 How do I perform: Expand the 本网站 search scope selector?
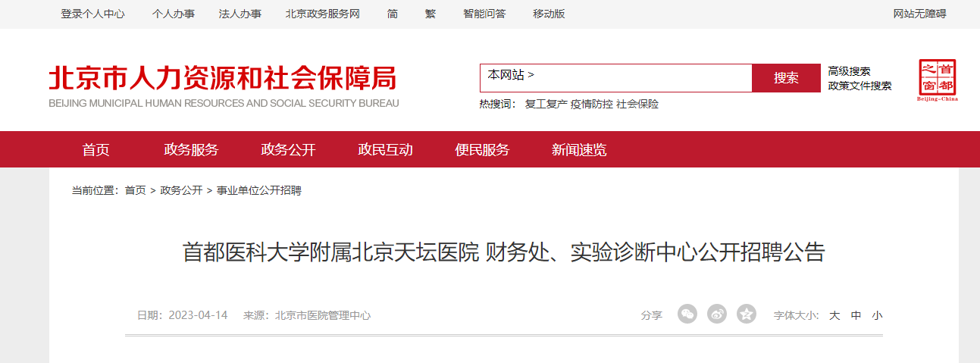(x=511, y=75)
